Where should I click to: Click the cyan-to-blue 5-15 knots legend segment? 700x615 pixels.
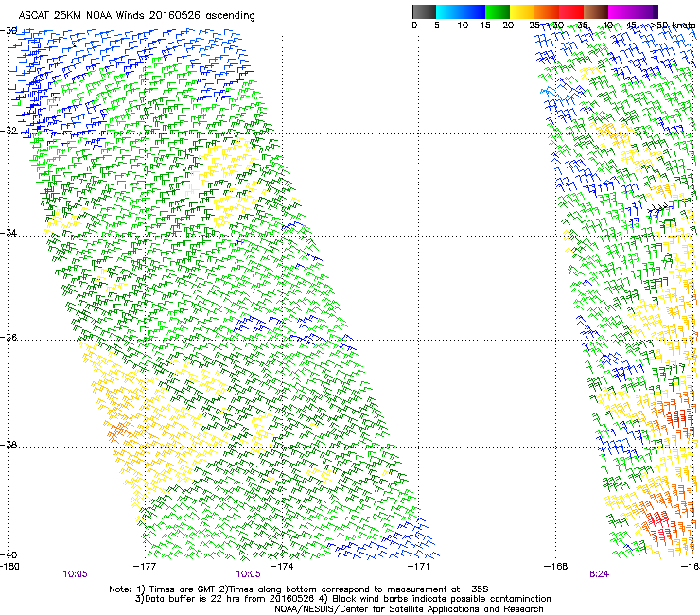[x=461, y=11]
